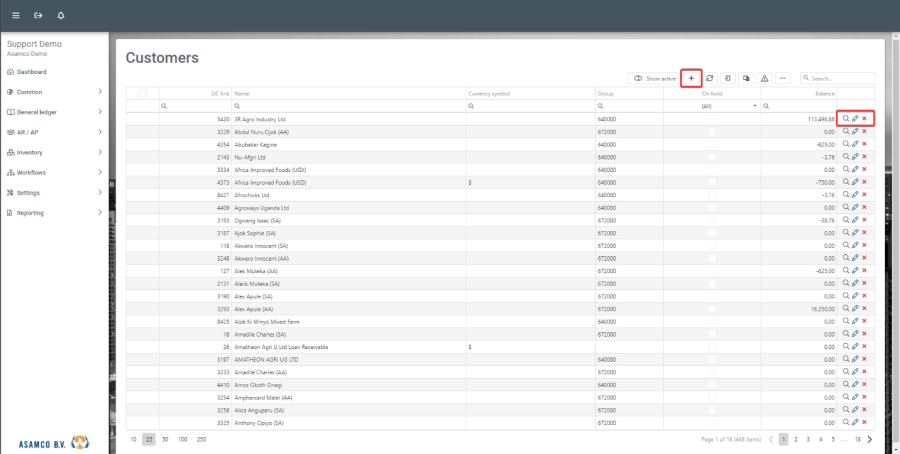Screen dimensions: 900x454
Task: Set page size to 50 rows
Action: (165, 439)
